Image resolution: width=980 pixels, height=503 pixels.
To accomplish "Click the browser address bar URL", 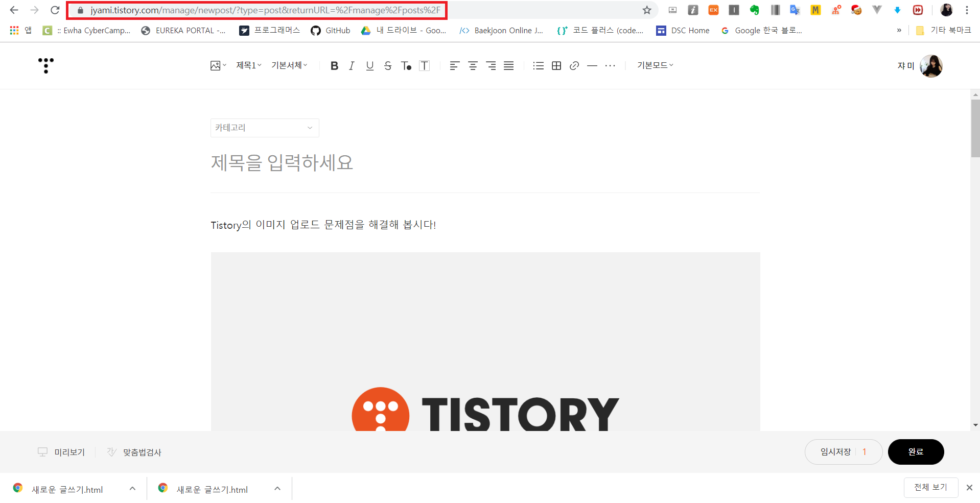I will (x=265, y=10).
